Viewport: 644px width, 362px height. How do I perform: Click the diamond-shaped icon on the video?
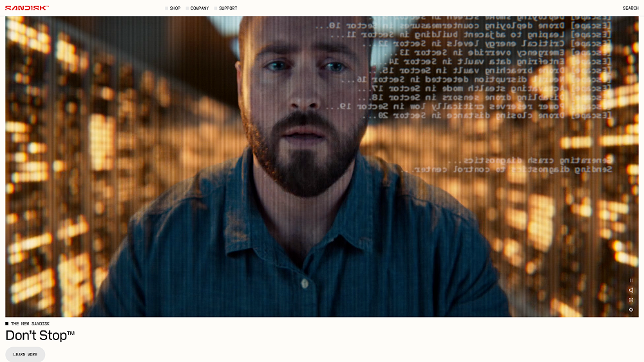coord(631,310)
